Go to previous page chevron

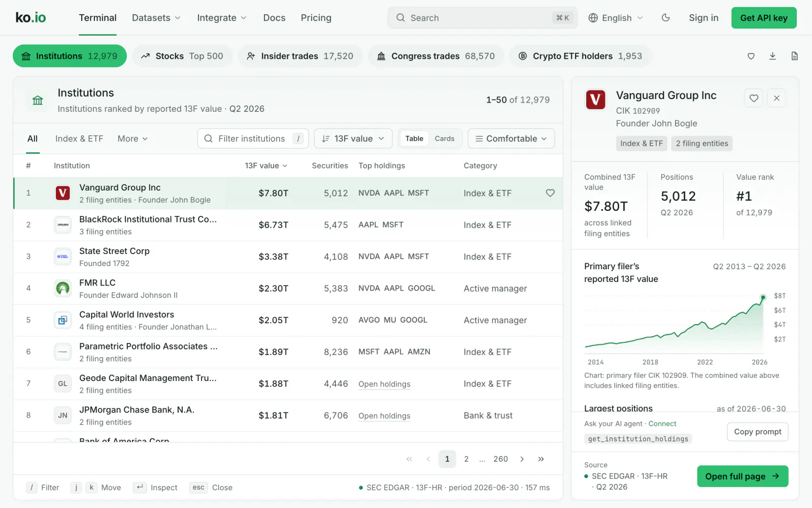pos(428,459)
